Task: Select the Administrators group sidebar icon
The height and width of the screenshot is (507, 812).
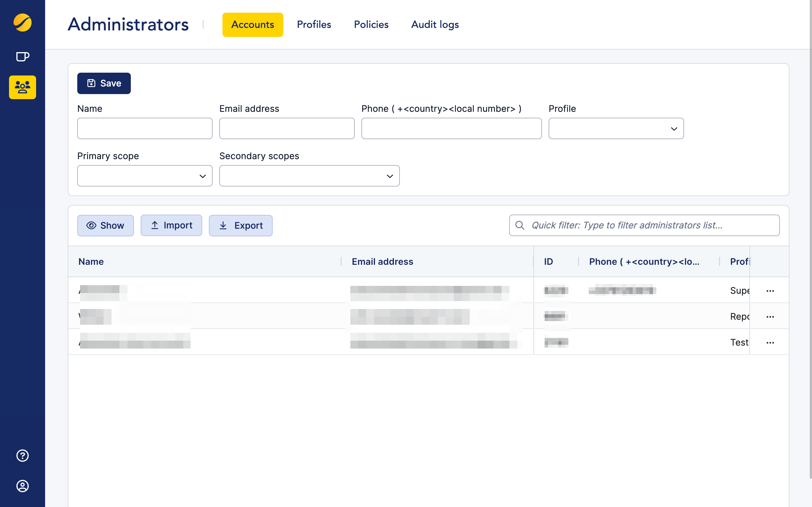Action: pyautogui.click(x=23, y=87)
